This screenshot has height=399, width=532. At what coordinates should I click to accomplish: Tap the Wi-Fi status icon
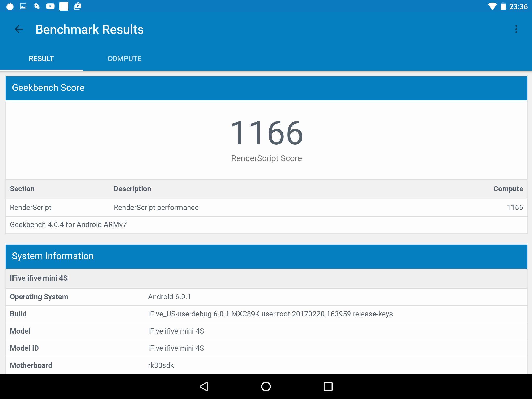pyautogui.click(x=492, y=6)
